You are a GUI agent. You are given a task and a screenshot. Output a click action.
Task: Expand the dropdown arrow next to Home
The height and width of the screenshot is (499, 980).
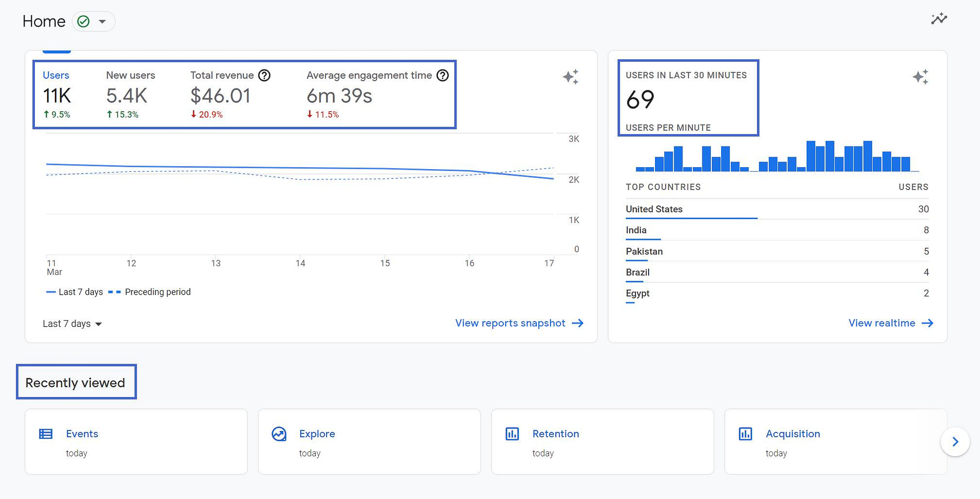[x=102, y=22]
